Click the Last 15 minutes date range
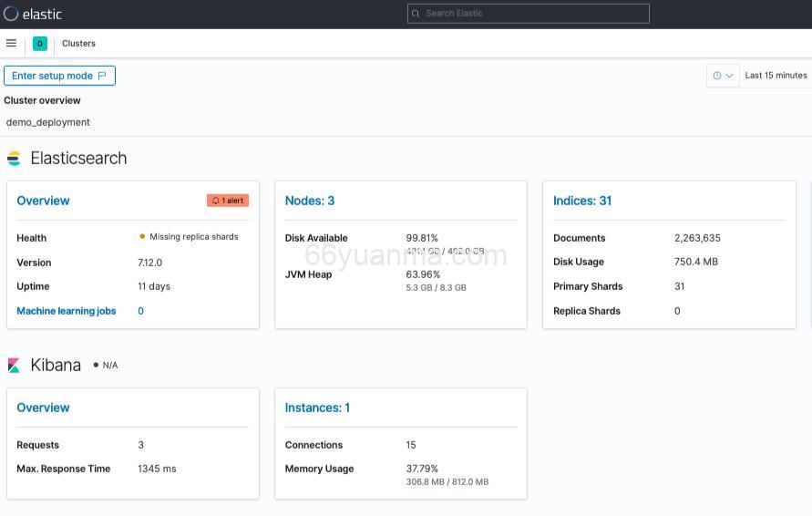The height and width of the screenshot is (516, 812). point(776,76)
